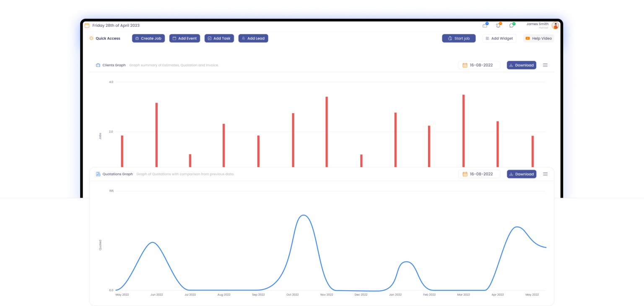Viewport: 644px width, 306px height.
Task: Open the chat bubble icon with green badge
Action: click(512, 26)
